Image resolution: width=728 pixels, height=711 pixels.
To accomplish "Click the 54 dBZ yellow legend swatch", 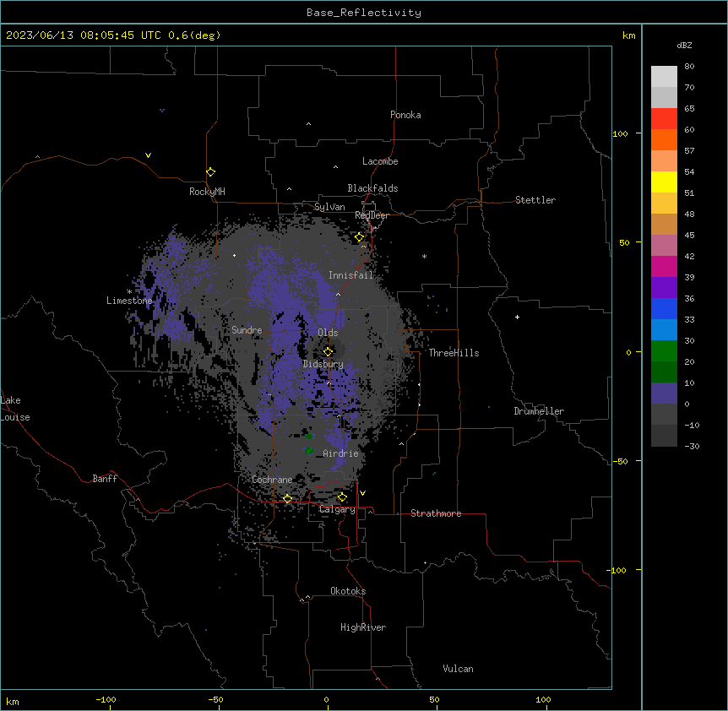I will coord(664,182).
